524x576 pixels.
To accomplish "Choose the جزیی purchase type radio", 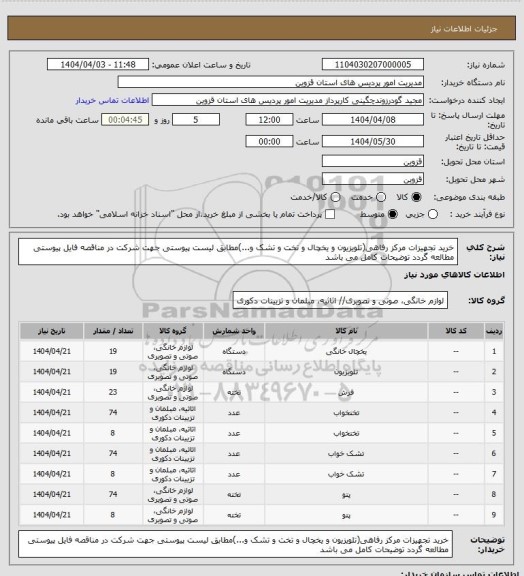I will pos(433,214).
